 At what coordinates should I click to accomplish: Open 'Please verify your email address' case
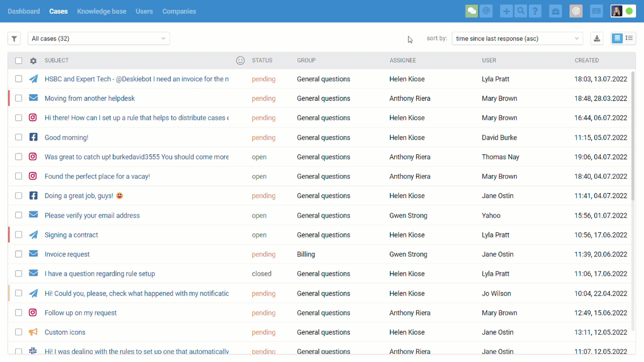(92, 216)
